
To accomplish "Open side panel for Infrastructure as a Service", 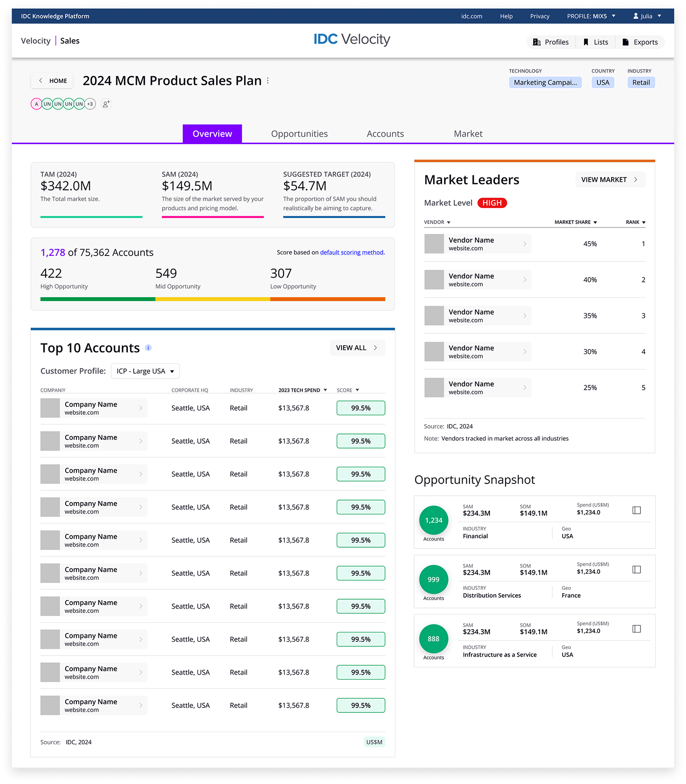I will click(637, 629).
